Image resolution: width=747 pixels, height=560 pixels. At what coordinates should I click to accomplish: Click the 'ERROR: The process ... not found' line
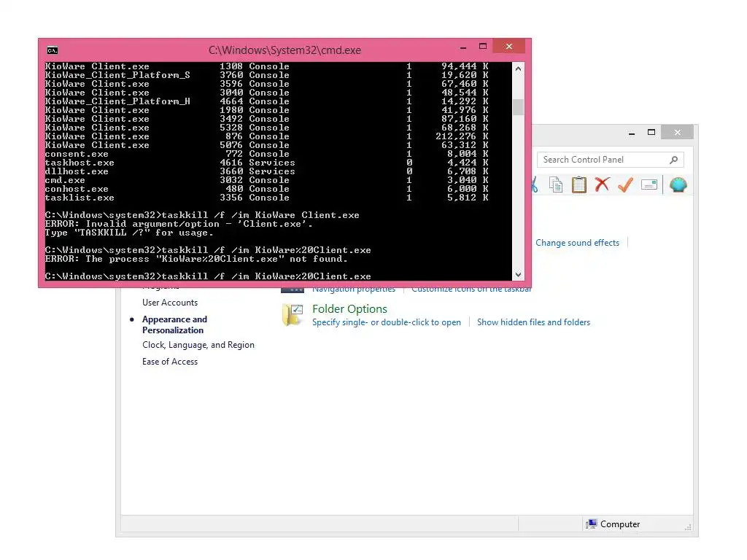[196, 259]
